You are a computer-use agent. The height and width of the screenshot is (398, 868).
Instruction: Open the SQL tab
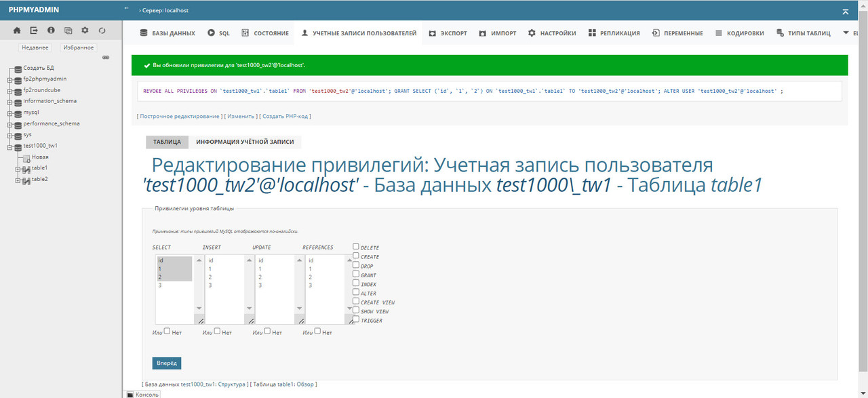(218, 33)
